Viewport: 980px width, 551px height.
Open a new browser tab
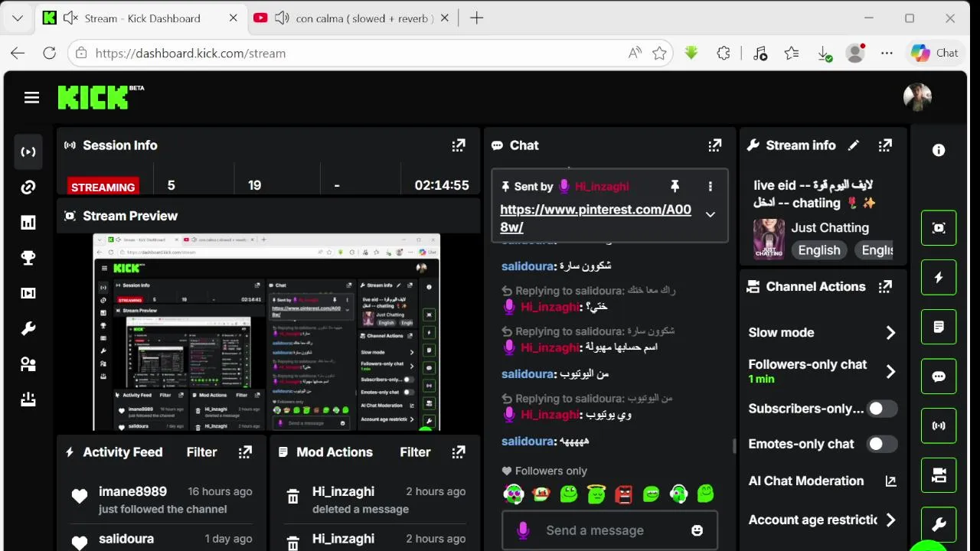476,18
